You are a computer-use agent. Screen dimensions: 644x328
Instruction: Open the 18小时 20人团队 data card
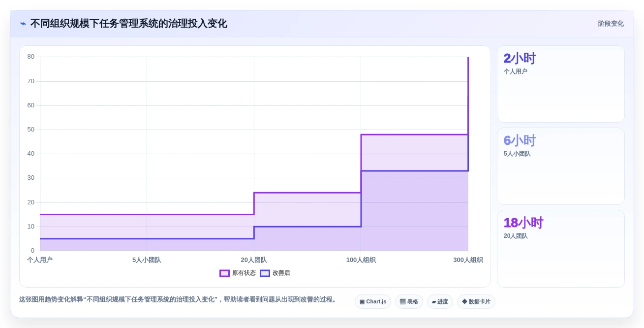[x=561, y=249]
